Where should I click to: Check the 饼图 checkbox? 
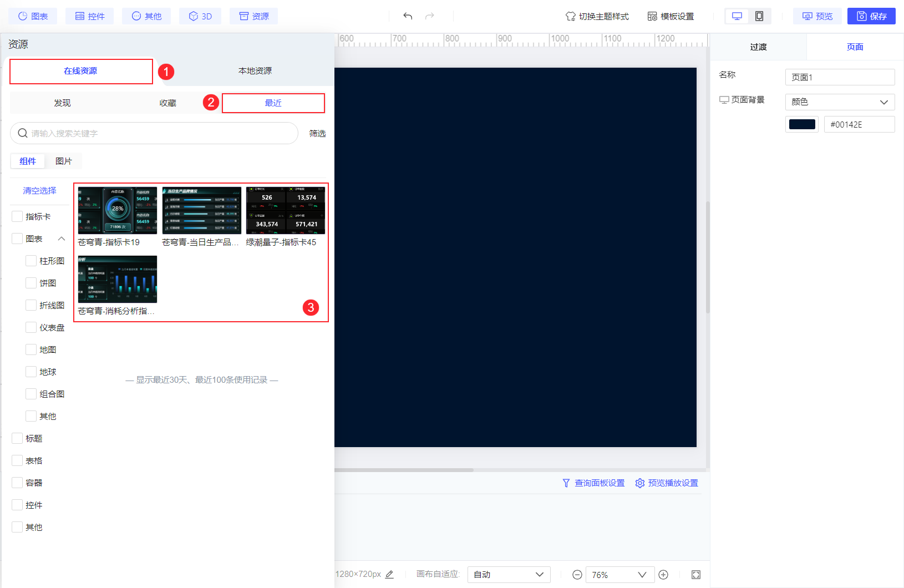[x=31, y=283]
